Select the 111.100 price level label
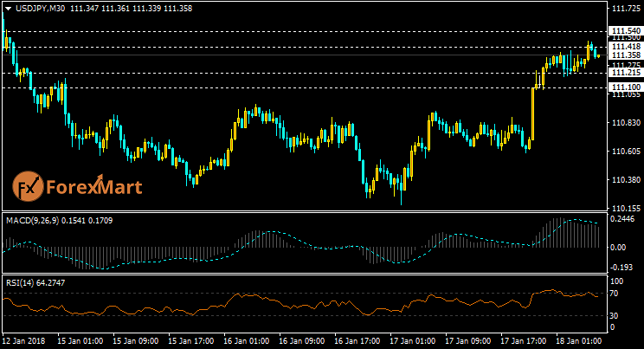Image resolution: width=644 pixels, height=349 pixels. click(x=626, y=87)
